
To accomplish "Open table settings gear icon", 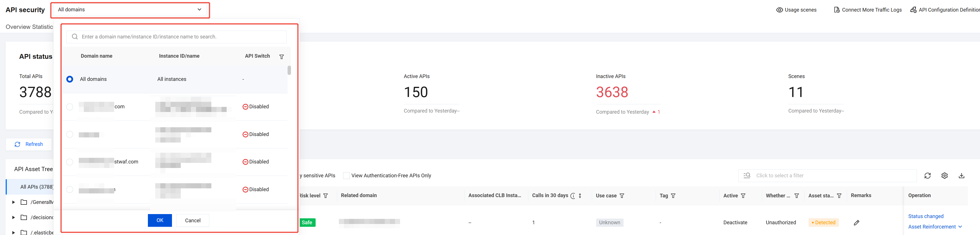I will pyautogui.click(x=945, y=175).
